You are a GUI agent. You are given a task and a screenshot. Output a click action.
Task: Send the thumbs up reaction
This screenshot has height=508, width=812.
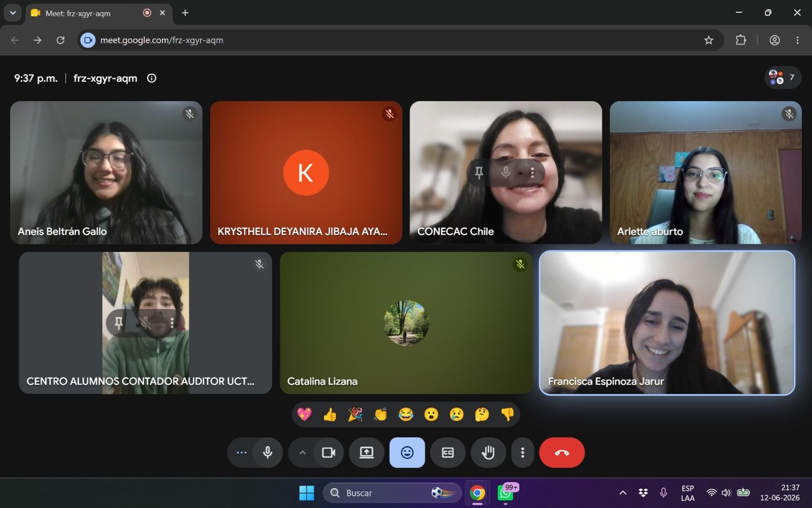click(329, 415)
